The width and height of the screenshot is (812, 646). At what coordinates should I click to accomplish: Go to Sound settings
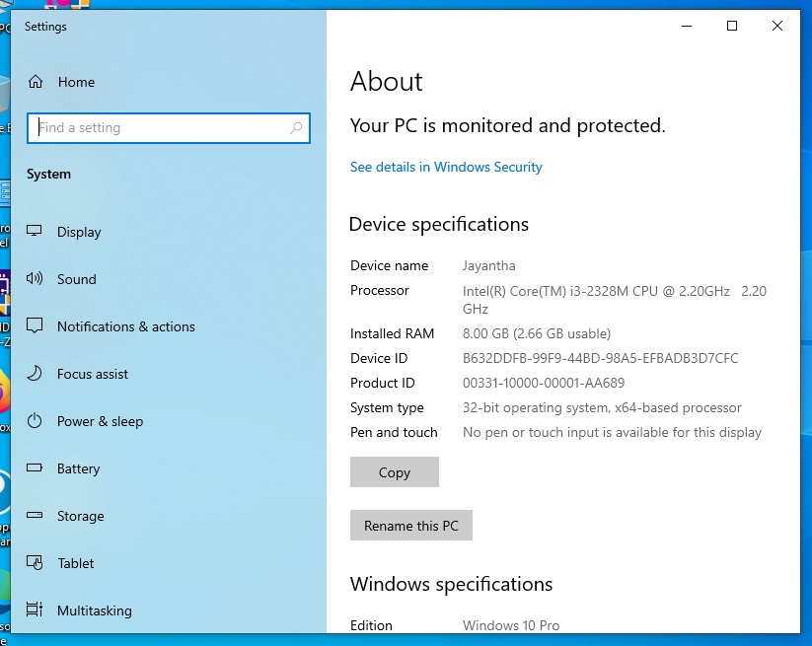(77, 279)
